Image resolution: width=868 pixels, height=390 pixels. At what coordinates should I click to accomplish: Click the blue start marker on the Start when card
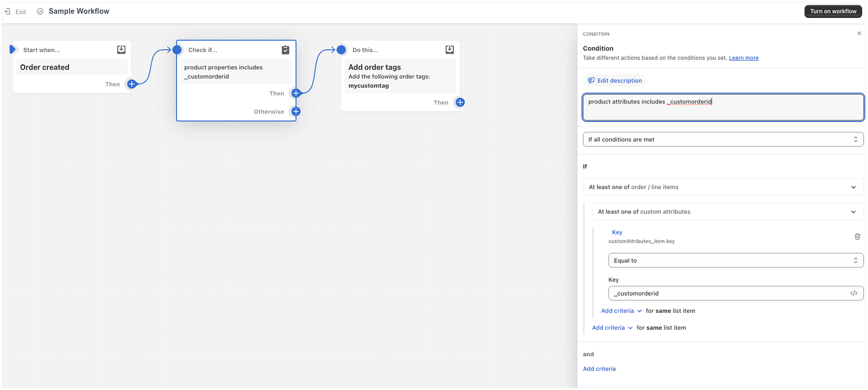[12, 50]
